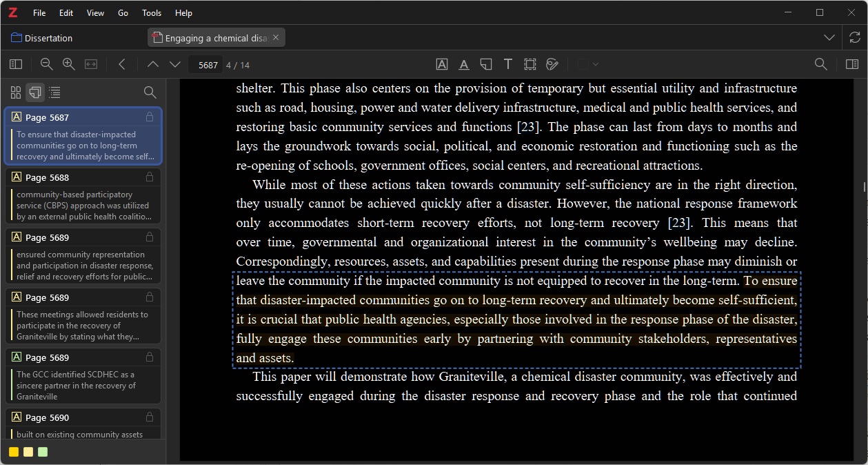
Task: Toggle the left sidebar panel
Action: pos(16,64)
